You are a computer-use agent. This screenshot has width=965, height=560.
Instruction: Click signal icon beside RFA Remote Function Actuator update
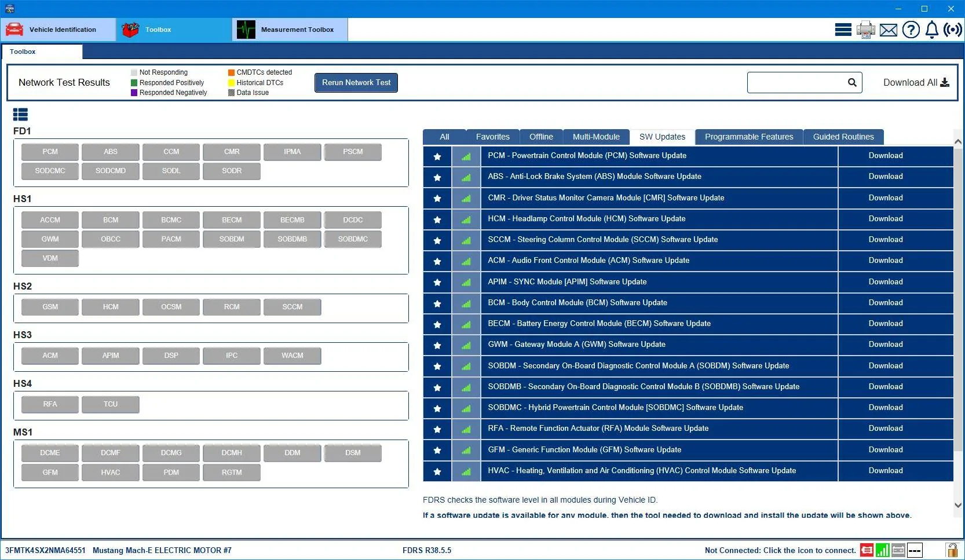coord(466,429)
